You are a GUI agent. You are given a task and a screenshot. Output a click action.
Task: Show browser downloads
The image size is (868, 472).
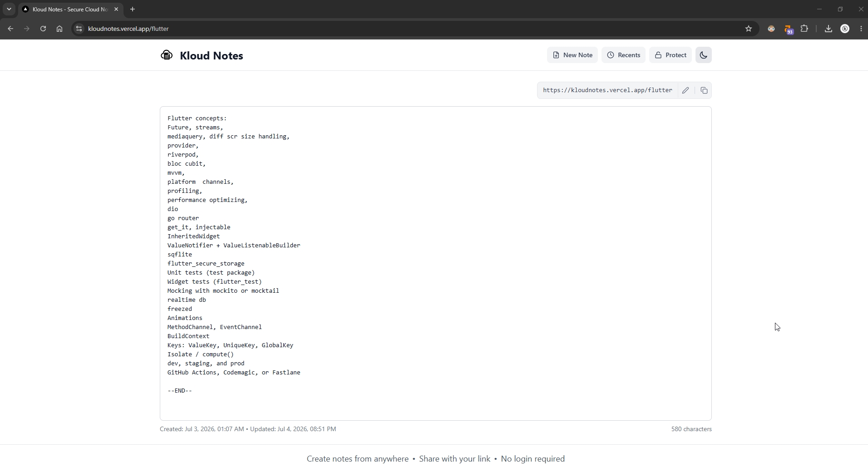(829, 29)
